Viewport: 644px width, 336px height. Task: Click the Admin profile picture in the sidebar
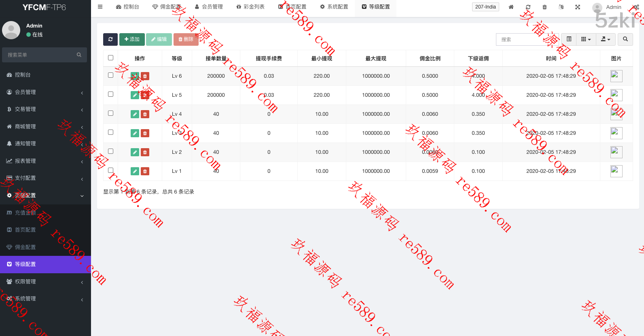(x=11, y=30)
